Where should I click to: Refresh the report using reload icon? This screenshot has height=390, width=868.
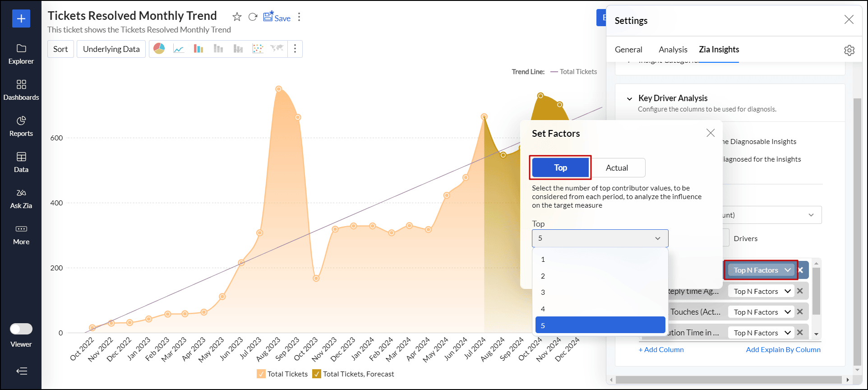253,17
